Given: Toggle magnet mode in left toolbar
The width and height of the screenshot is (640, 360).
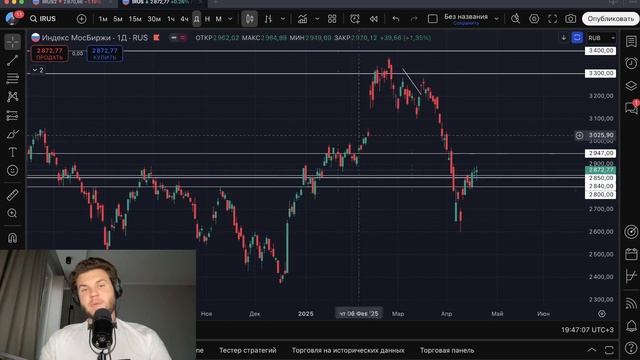Looking at the screenshot, I should [13, 238].
